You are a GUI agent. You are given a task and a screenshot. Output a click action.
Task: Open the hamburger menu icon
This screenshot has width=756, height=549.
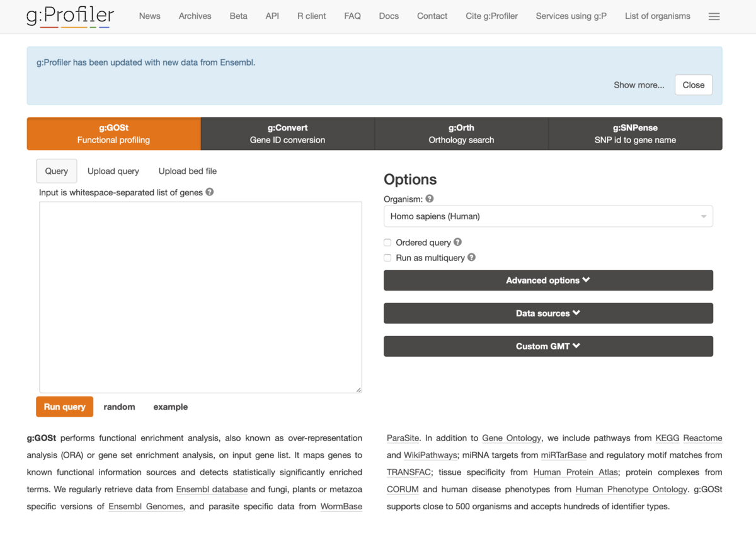point(714,16)
